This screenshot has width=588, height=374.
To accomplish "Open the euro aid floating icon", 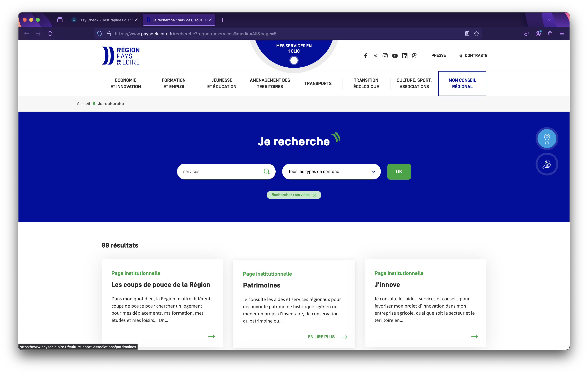I will (x=547, y=164).
